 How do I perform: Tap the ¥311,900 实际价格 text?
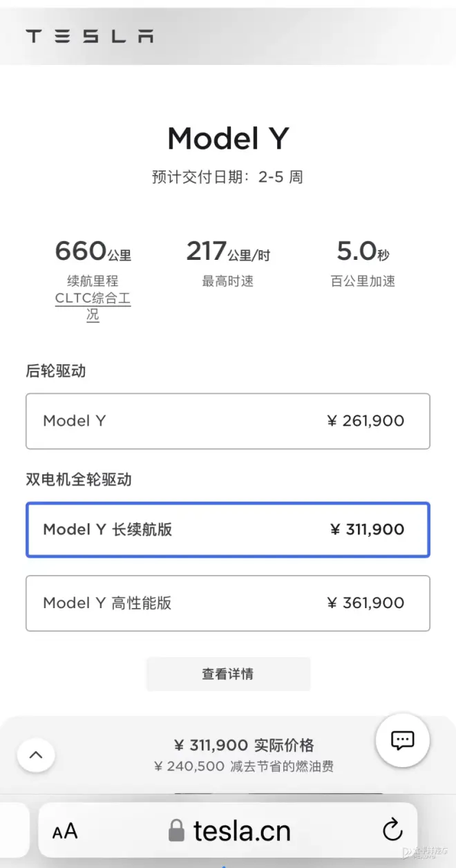(244, 745)
